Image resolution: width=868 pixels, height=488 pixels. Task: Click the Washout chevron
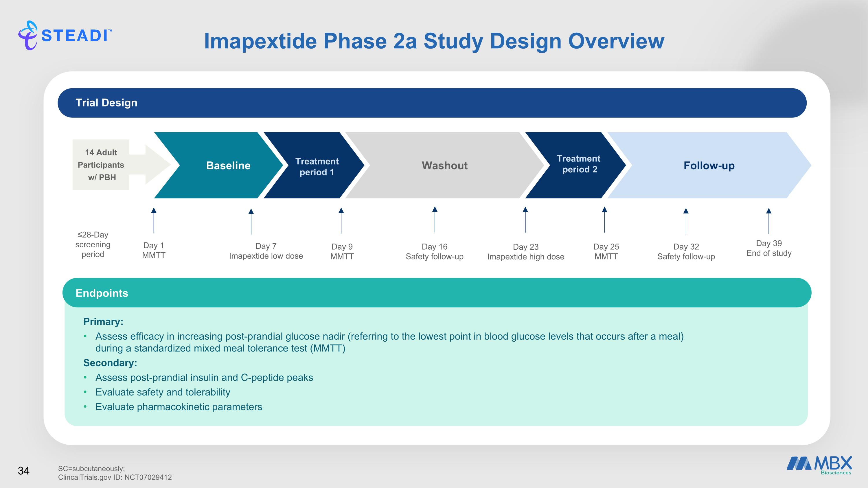click(x=445, y=165)
